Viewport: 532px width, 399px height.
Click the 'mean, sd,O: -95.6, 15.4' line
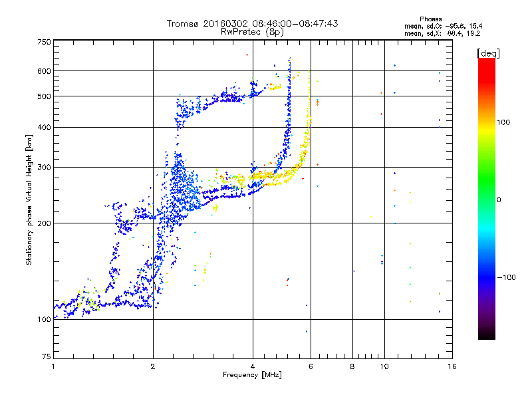(443, 26)
